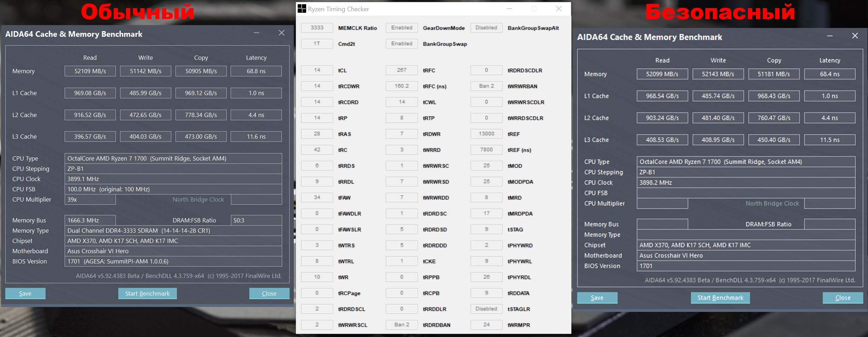This screenshot has height=337, width=868.
Task: Click the Ryzen Timing Checker window title text
Action: click(x=338, y=9)
